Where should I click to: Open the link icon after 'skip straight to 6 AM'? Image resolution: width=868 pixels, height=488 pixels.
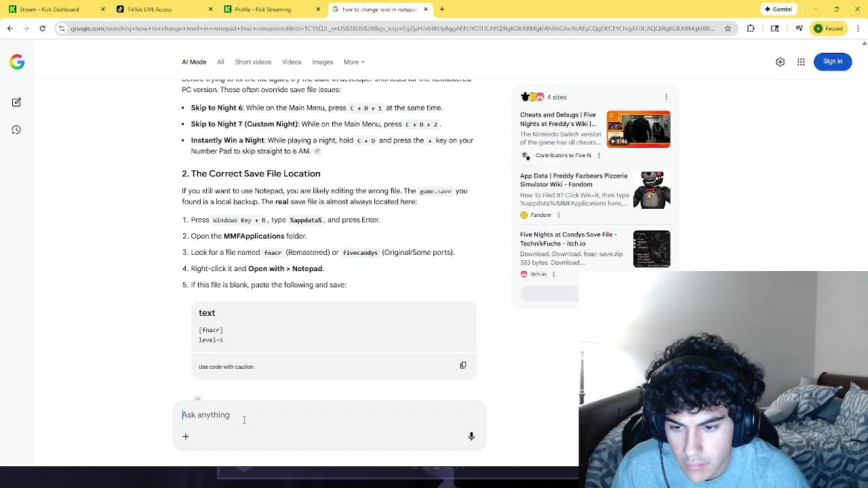[317, 151]
